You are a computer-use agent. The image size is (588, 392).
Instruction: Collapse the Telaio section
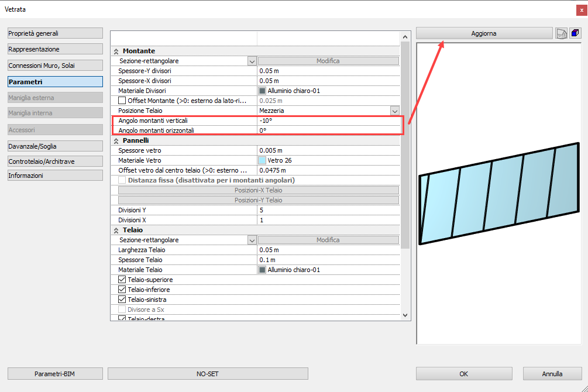click(116, 231)
